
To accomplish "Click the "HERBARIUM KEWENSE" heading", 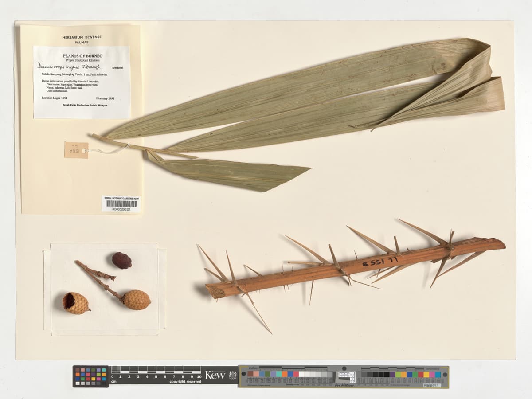I will [x=82, y=38].
